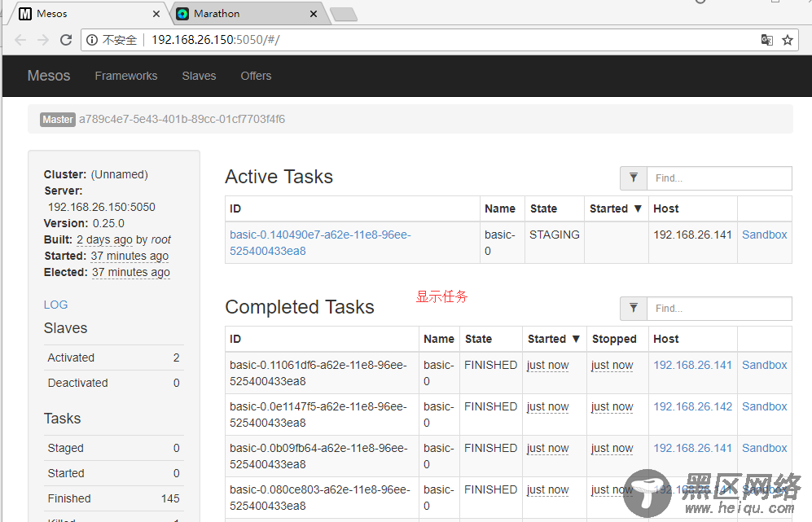812x522 pixels.
Task: Bookmark this page with the star icon
Action: pos(788,40)
